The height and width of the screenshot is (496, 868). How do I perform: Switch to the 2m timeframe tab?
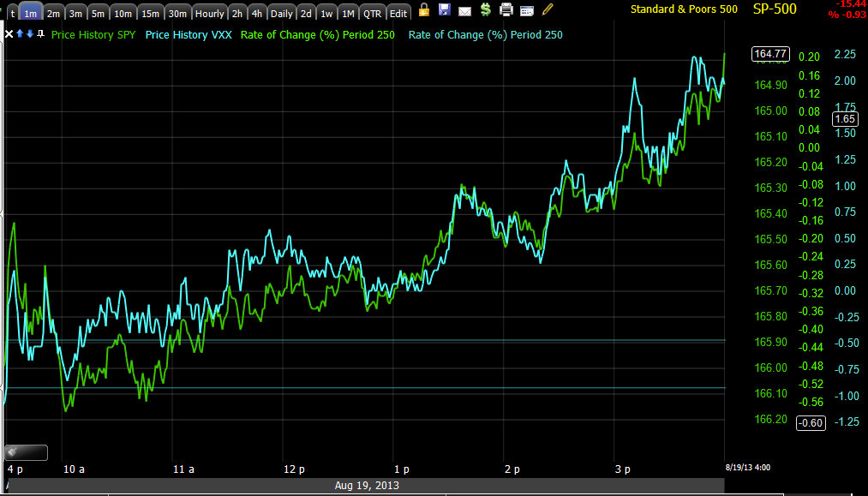pos(53,14)
